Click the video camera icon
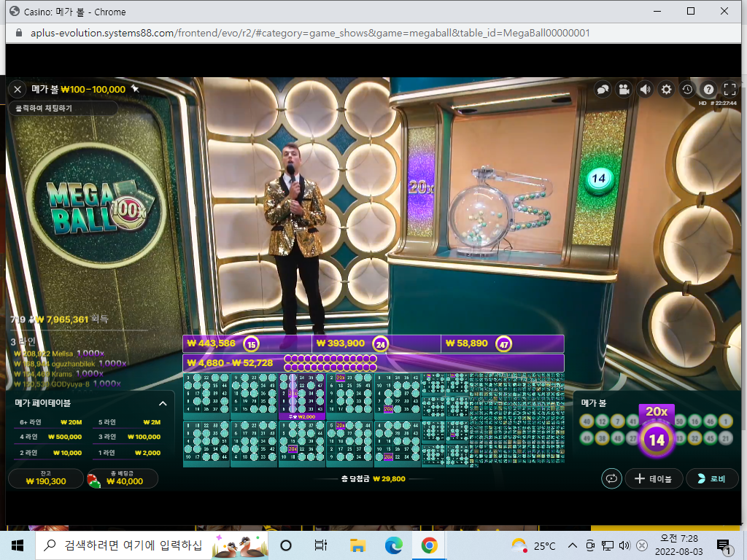The image size is (747, 560). [x=624, y=90]
